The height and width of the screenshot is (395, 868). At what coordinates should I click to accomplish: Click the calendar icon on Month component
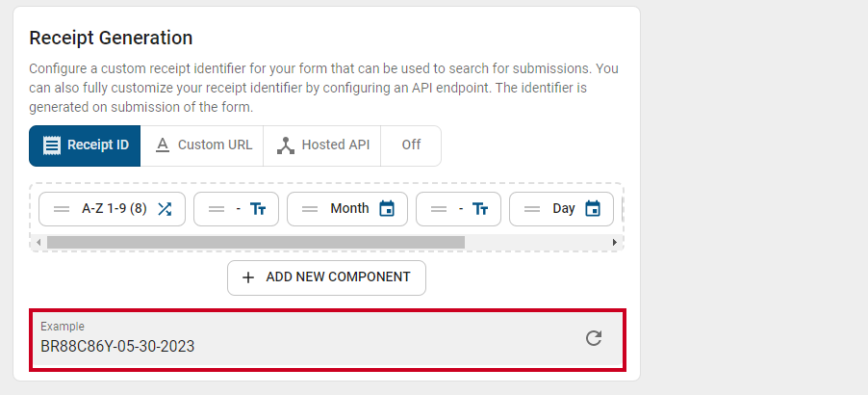coord(387,209)
